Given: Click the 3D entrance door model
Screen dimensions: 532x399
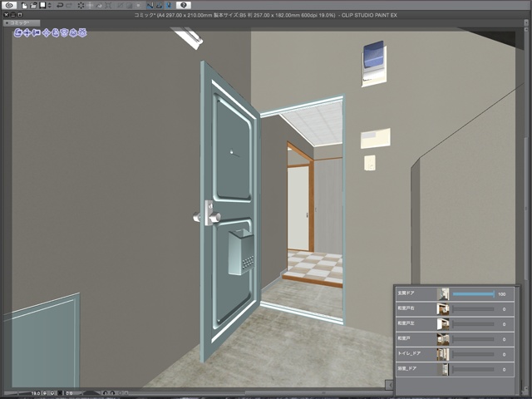Looking at the screenshot, I should [229, 210].
